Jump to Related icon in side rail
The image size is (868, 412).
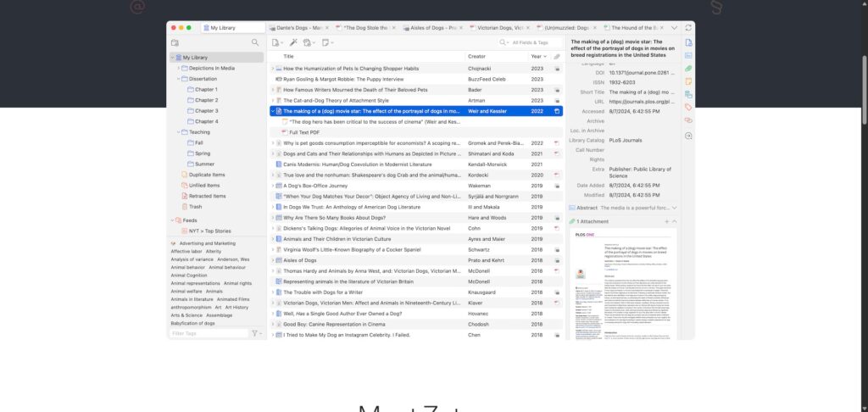pos(688,120)
